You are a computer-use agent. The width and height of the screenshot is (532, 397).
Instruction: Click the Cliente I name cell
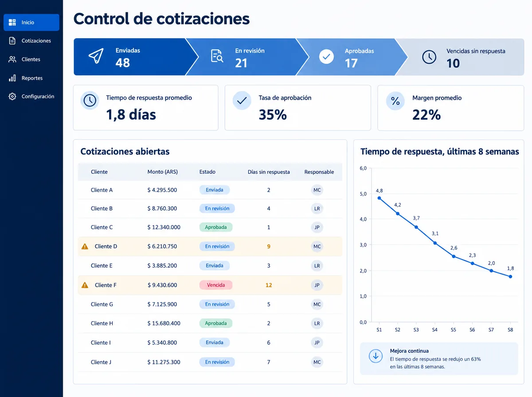coord(101,343)
